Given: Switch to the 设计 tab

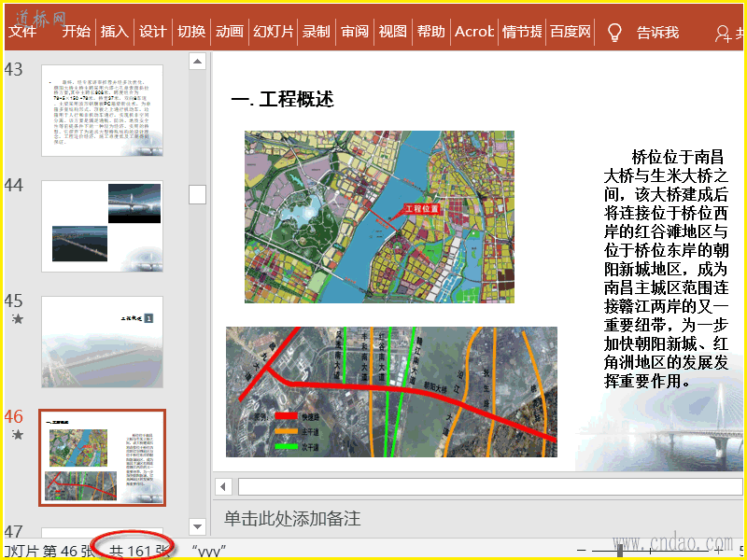Looking at the screenshot, I should coord(153,32).
